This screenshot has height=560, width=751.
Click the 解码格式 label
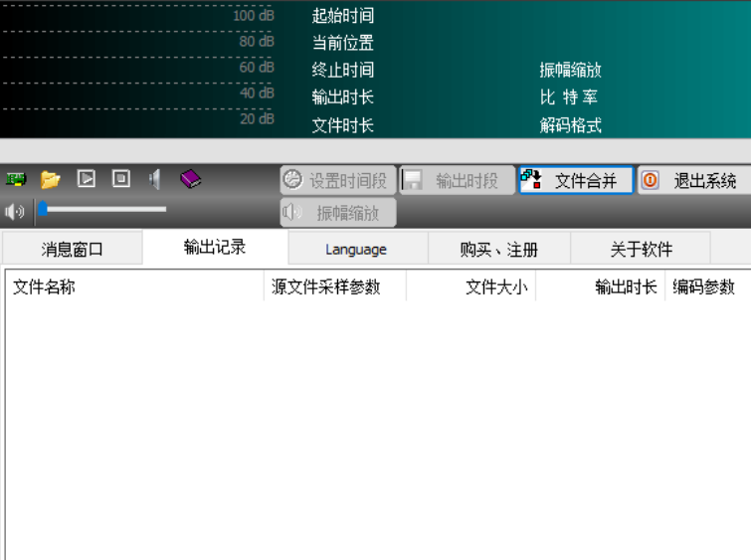(570, 125)
